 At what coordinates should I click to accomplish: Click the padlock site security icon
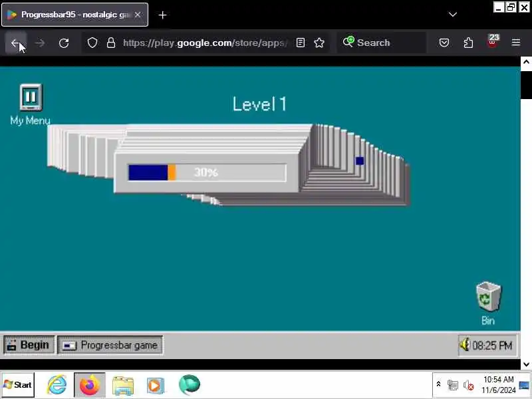[111, 43]
